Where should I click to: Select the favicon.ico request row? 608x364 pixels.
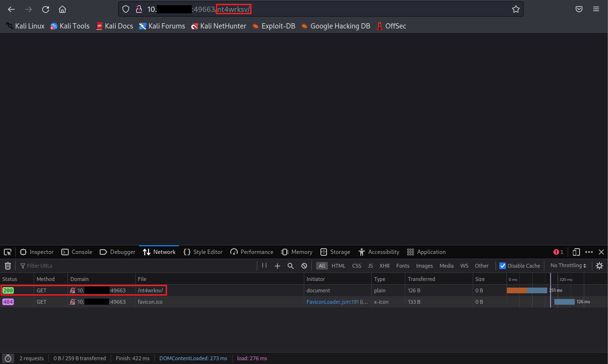click(304, 302)
